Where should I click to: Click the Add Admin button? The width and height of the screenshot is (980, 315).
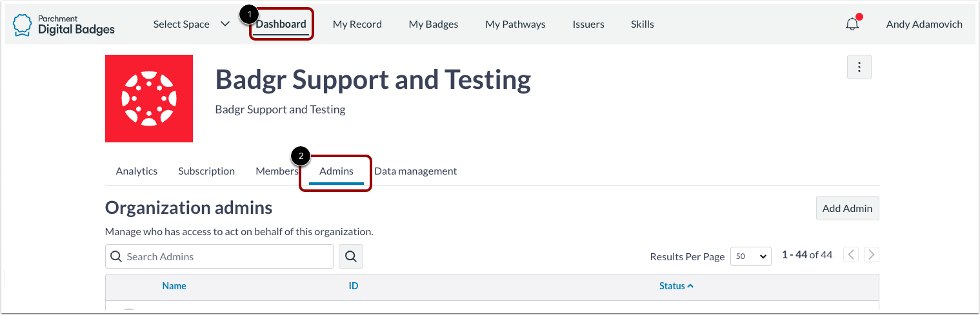point(847,208)
